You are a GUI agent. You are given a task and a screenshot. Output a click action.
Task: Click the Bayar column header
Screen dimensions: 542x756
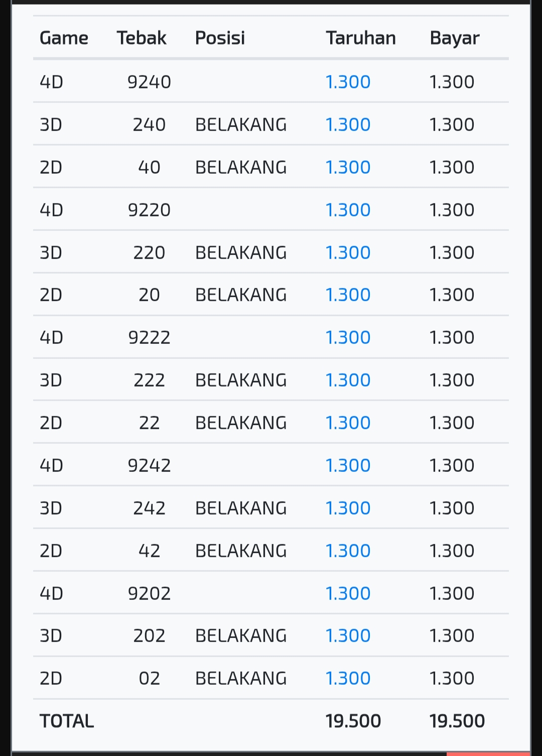point(455,38)
